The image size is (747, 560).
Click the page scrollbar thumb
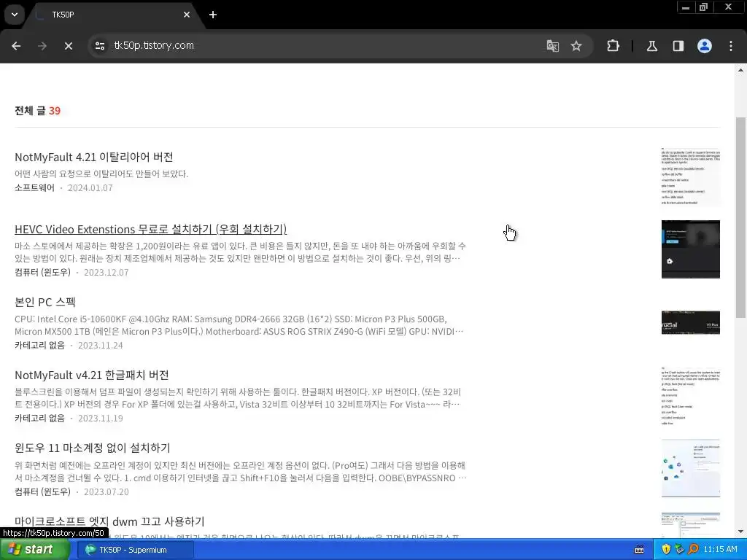coord(740,217)
